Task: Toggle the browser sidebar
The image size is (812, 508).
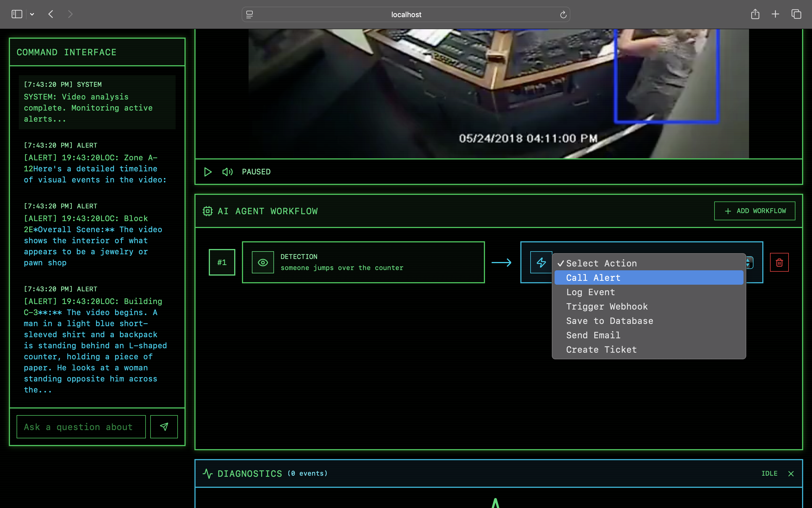Action: (17, 14)
